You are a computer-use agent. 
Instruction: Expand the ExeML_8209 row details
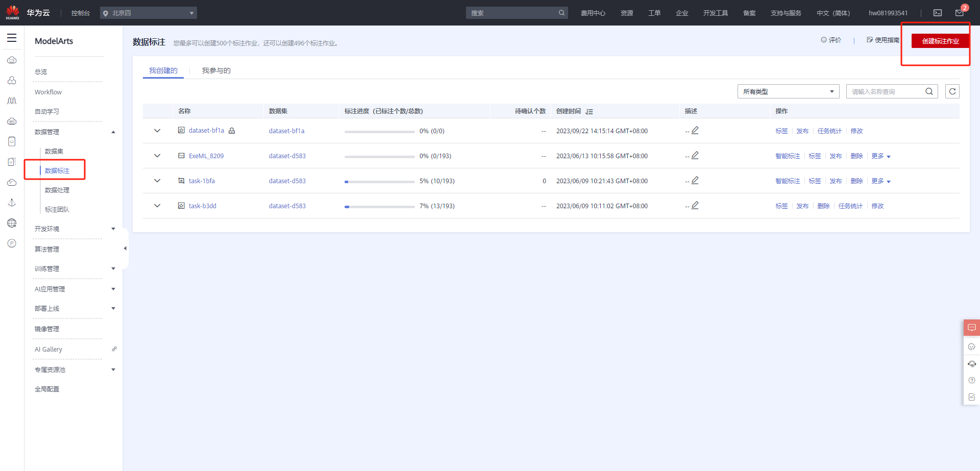pyautogui.click(x=157, y=156)
